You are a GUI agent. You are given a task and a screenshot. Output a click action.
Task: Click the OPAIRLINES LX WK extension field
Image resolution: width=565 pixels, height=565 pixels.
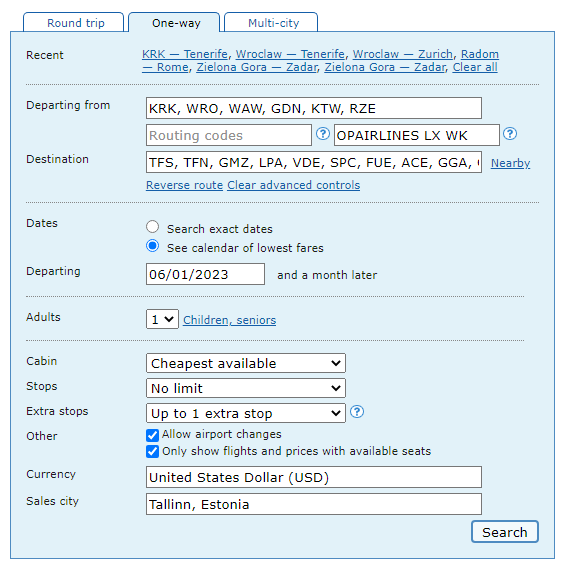417,135
